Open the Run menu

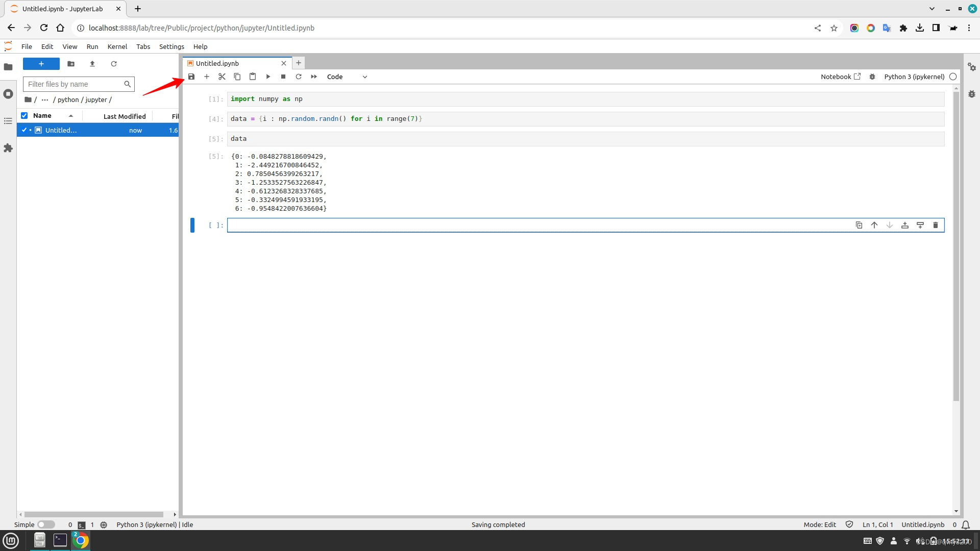[92, 46]
